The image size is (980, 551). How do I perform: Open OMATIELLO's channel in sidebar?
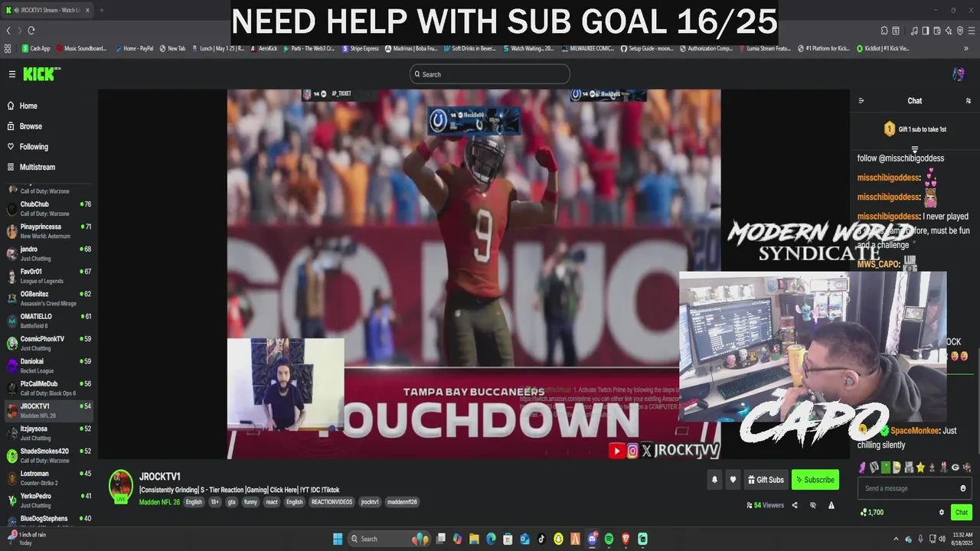point(48,321)
